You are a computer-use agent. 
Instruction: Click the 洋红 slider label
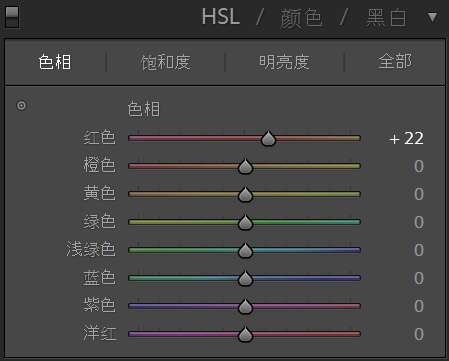(100, 334)
